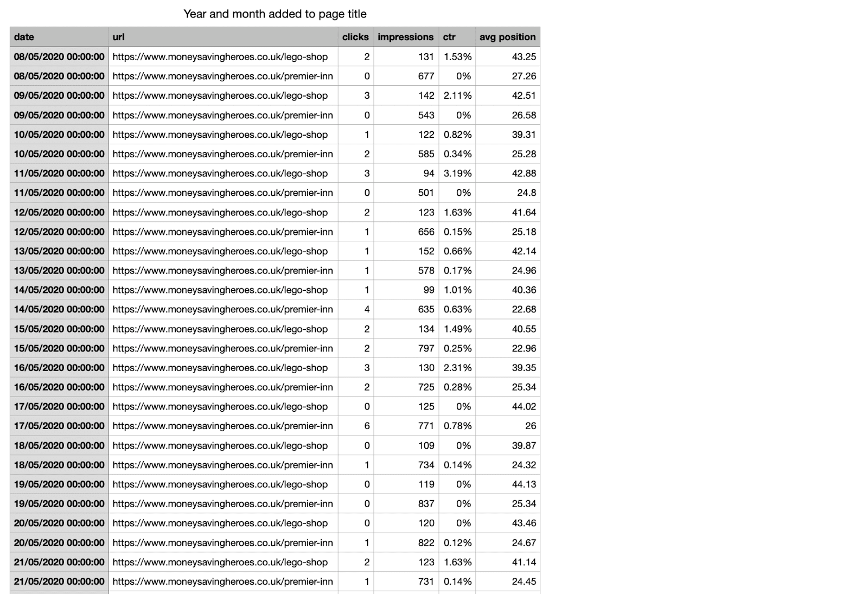Click avg position value 26.58
The width and height of the screenshot is (868, 594).
[x=524, y=115]
